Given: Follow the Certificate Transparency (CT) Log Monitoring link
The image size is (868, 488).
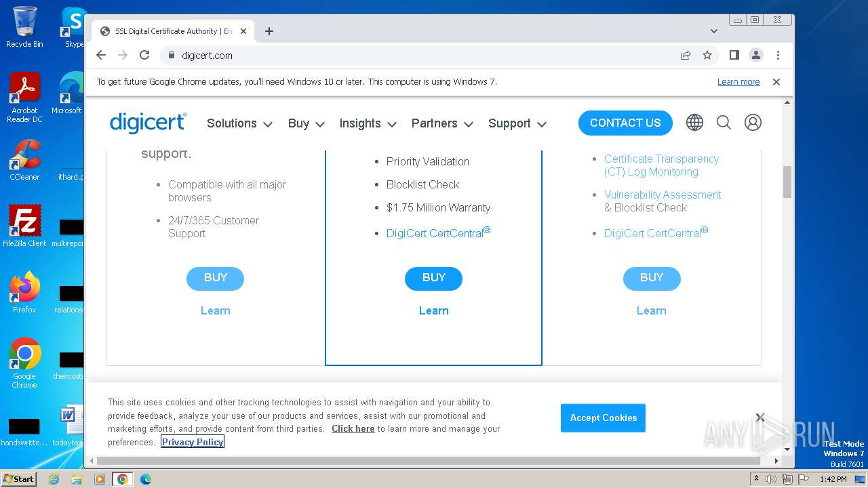Looking at the screenshot, I should [662, 165].
